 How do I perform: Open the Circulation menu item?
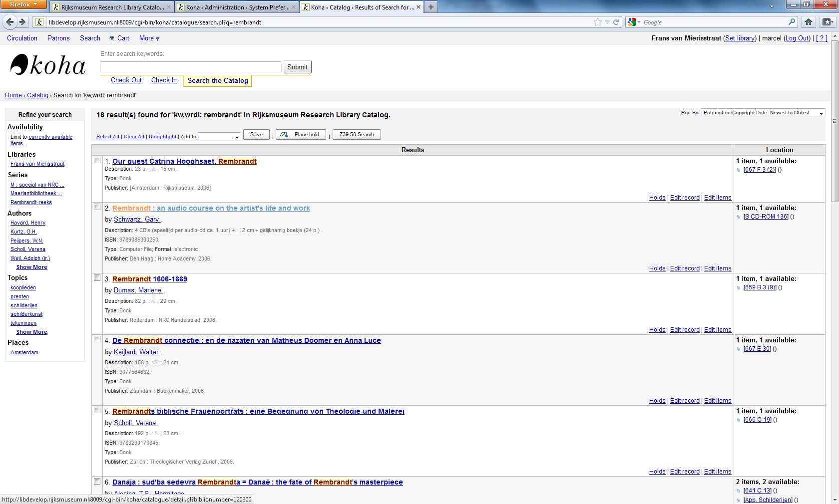click(22, 38)
